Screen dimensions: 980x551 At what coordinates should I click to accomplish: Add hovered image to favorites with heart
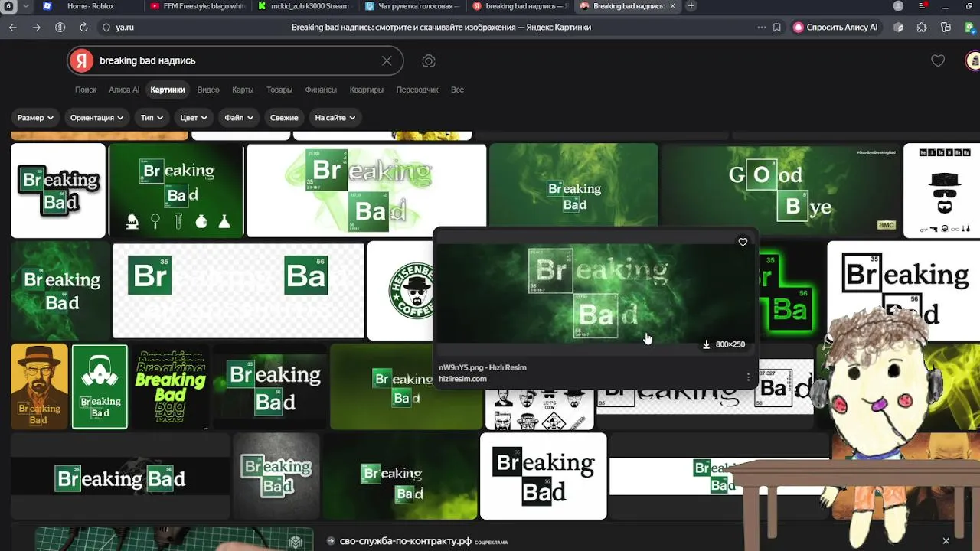point(743,242)
